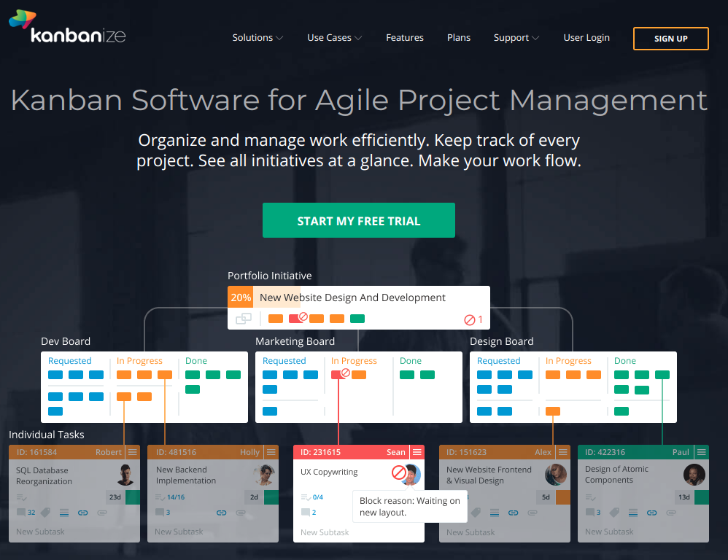Screen dimensions: 728x560
Task: Select Done column on Design Board
Action: click(625, 360)
